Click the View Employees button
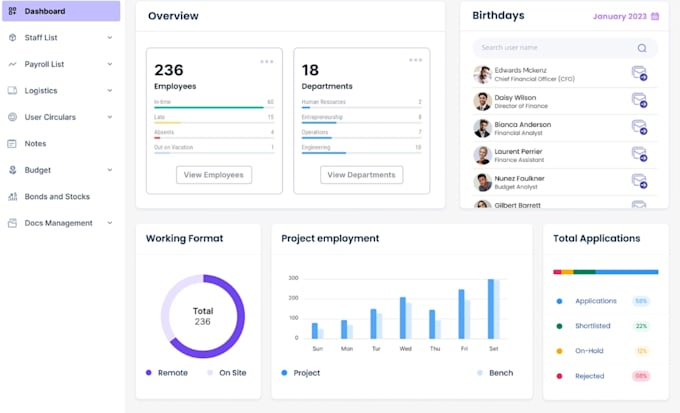The width and height of the screenshot is (680, 413). (x=214, y=175)
